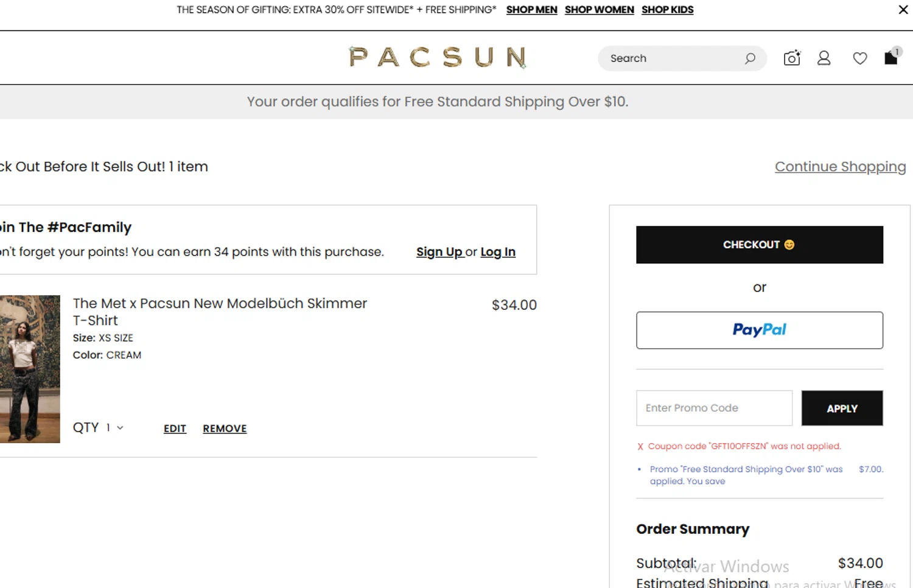Image resolution: width=913 pixels, height=588 pixels.
Task: Open the user account icon
Action: [824, 58]
